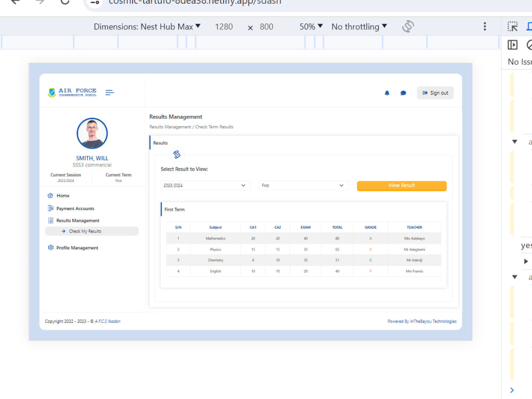Click the Subject column header
This screenshot has width=532, height=399.
point(215,227)
